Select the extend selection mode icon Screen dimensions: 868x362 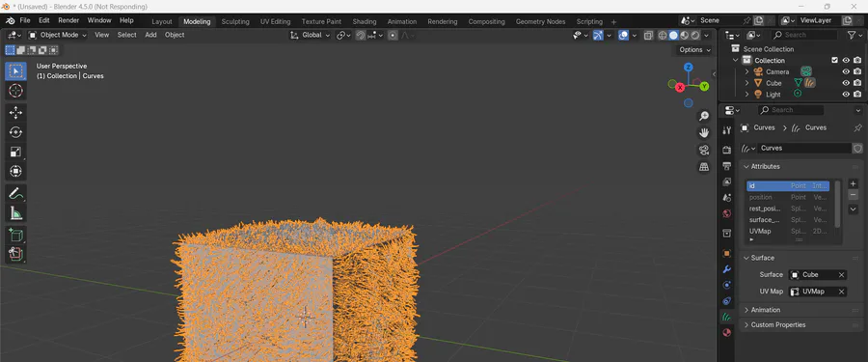pos(20,50)
